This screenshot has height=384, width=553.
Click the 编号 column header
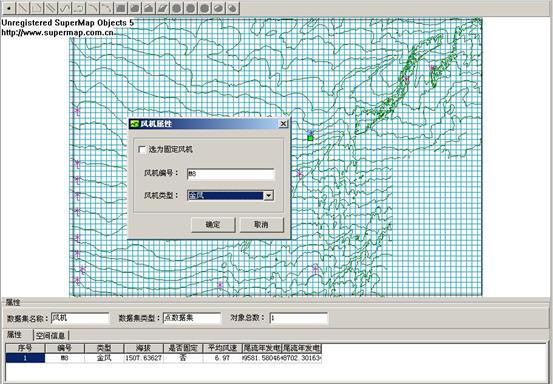click(x=65, y=348)
